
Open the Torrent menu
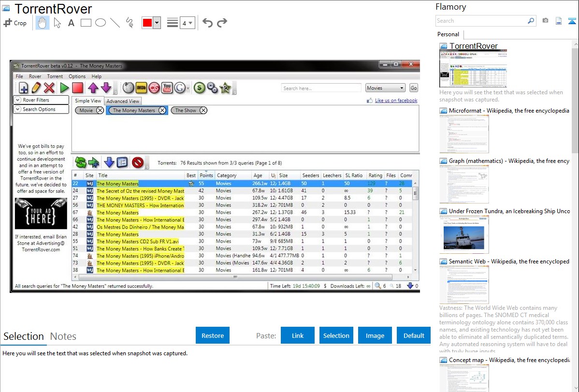coord(55,76)
